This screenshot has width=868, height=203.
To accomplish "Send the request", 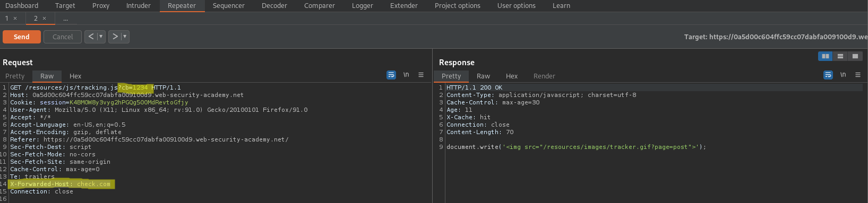I will 22,37.
